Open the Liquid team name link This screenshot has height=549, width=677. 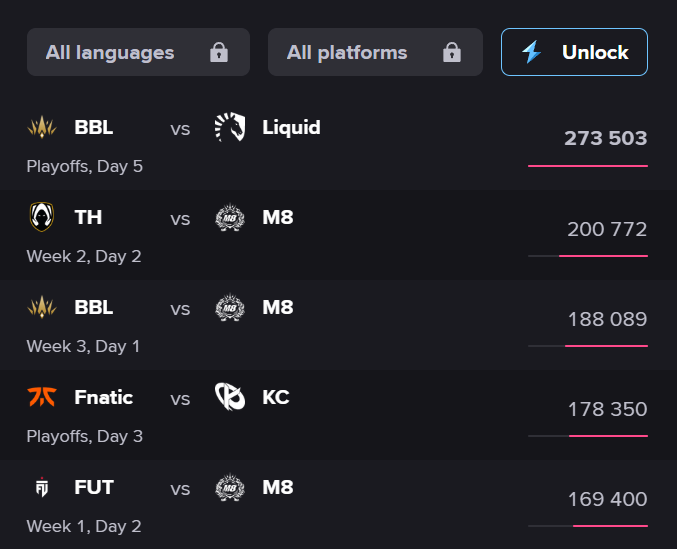point(291,127)
